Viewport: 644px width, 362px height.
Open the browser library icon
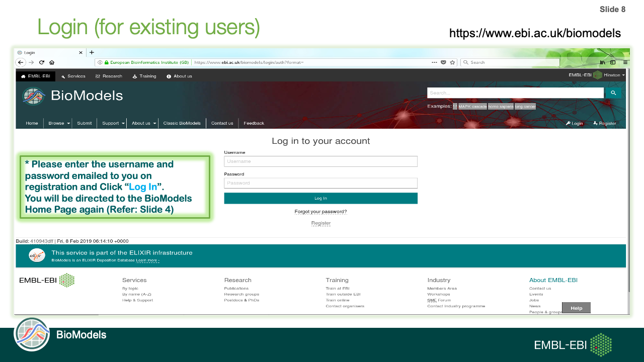(602, 62)
